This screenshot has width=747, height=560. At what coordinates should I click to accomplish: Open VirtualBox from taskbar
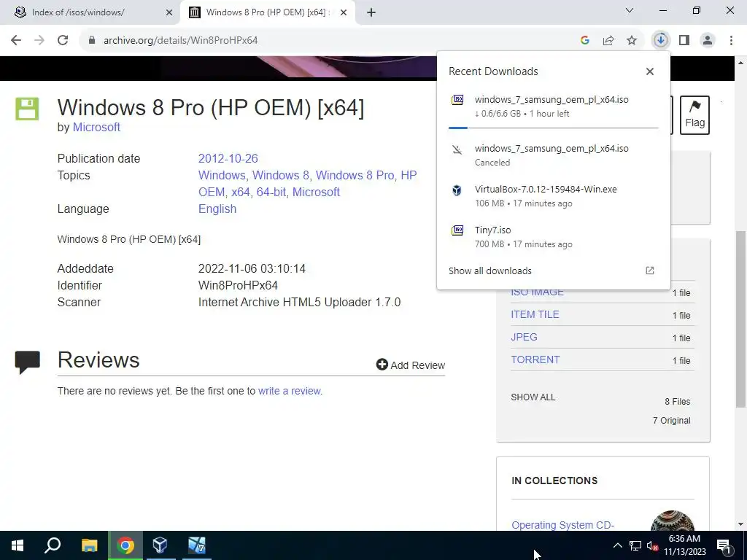tap(160, 545)
